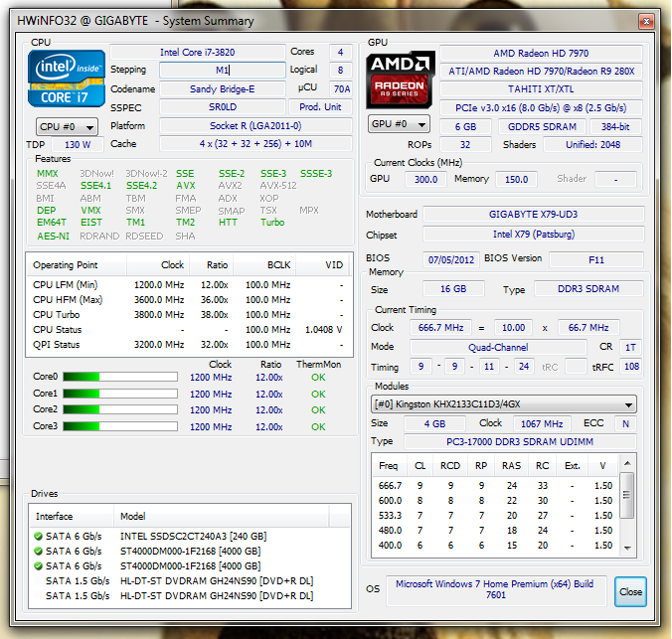This screenshot has width=672, height=639.
Task: Click the AMD Radeon HD 7970 name field
Action: pyautogui.click(x=541, y=53)
